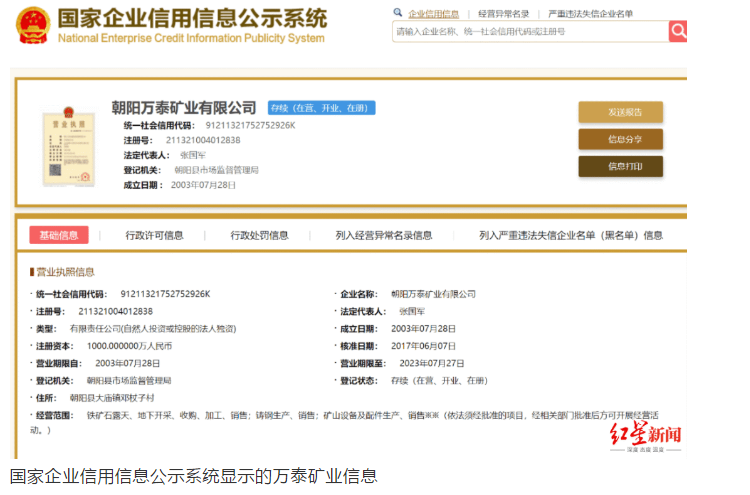750x495 pixels.
Task: Switch to the 基础信息 tab
Action: (59, 235)
